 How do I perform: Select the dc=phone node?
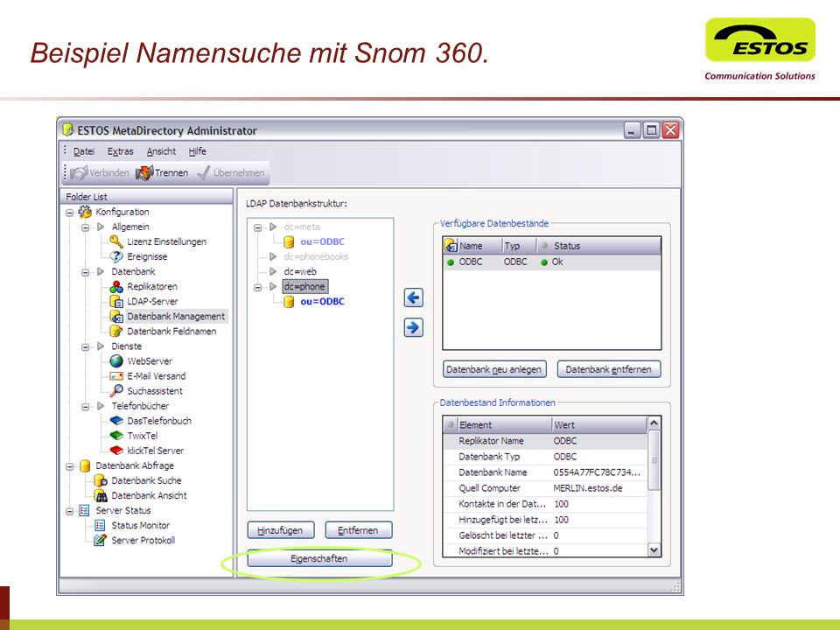point(304,287)
